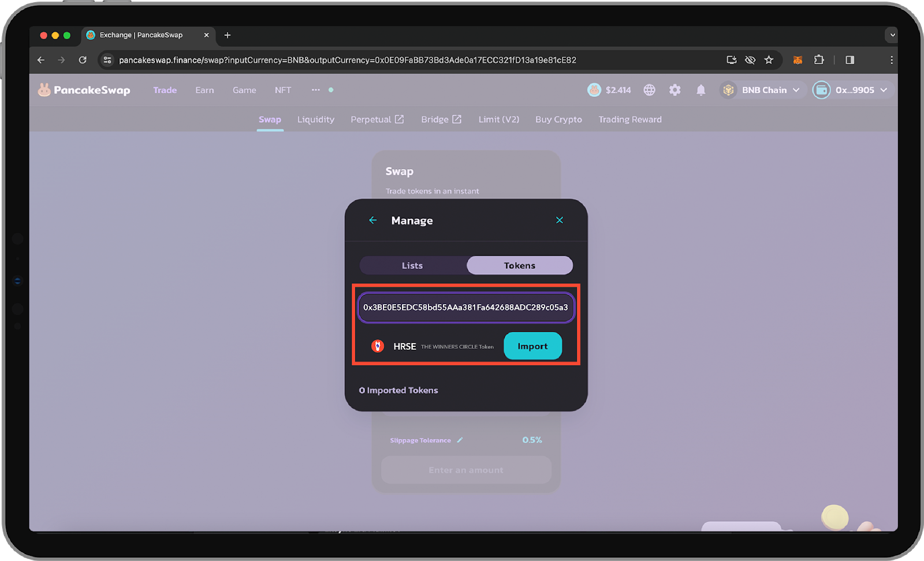Click the install app icon in address bar
Viewport: 924px width, 561px height.
point(732,60)
